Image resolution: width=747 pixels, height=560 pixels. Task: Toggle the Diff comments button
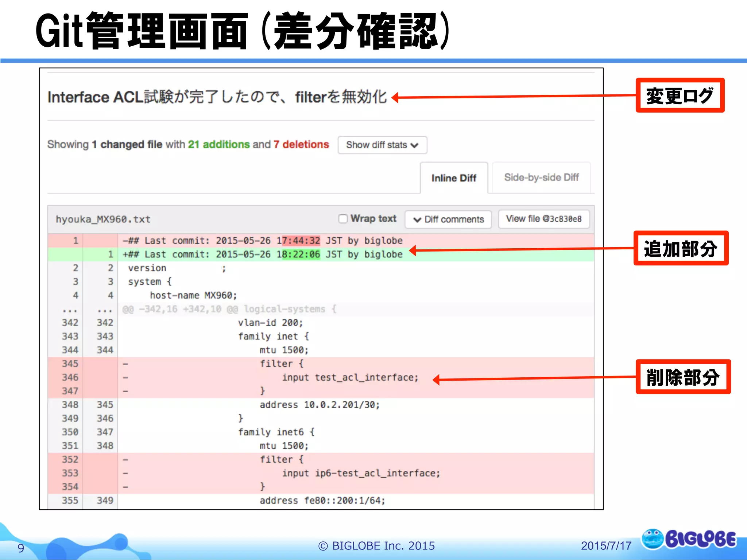[448, 219]
